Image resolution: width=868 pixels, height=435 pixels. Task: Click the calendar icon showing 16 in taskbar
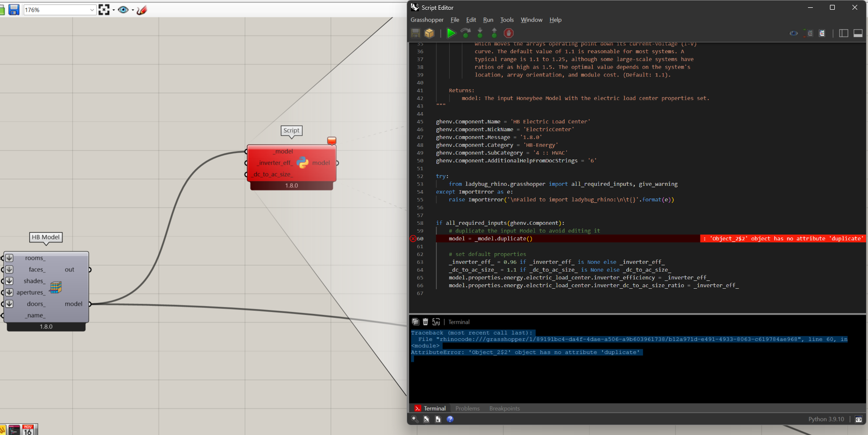tap(28, 430)
